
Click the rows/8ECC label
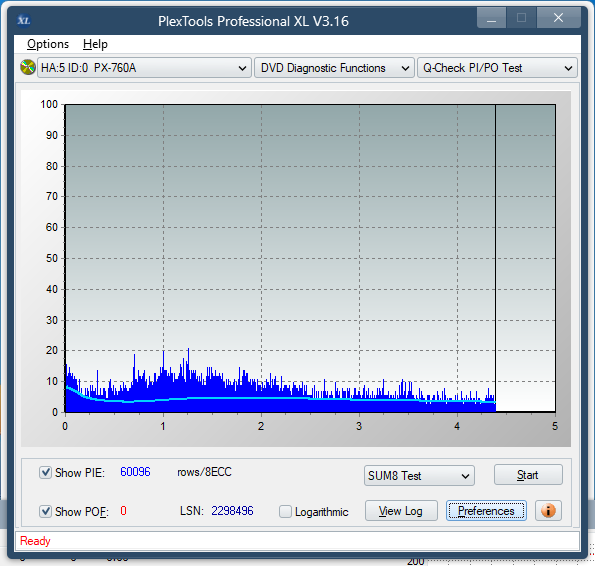204,472
